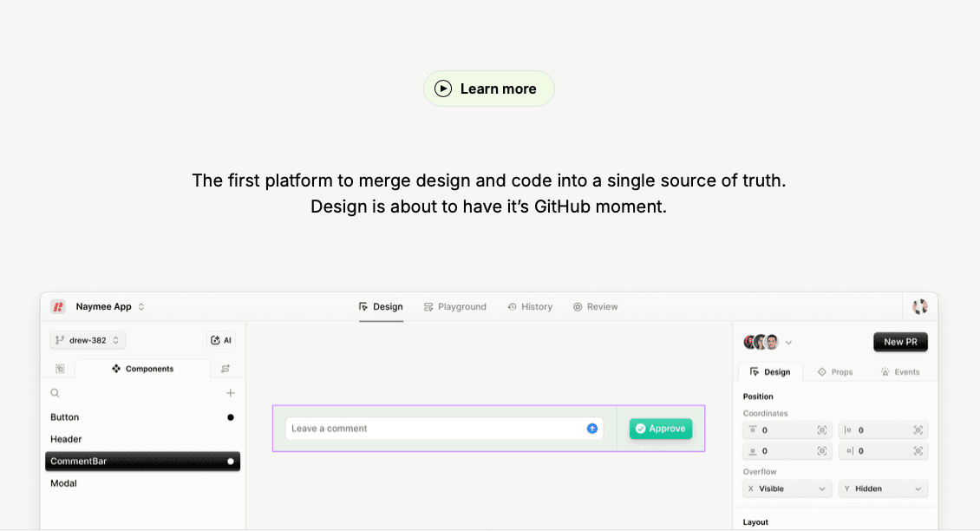Open the Props tab in right panel
This screenshot has width=980, height=531.
835,371
